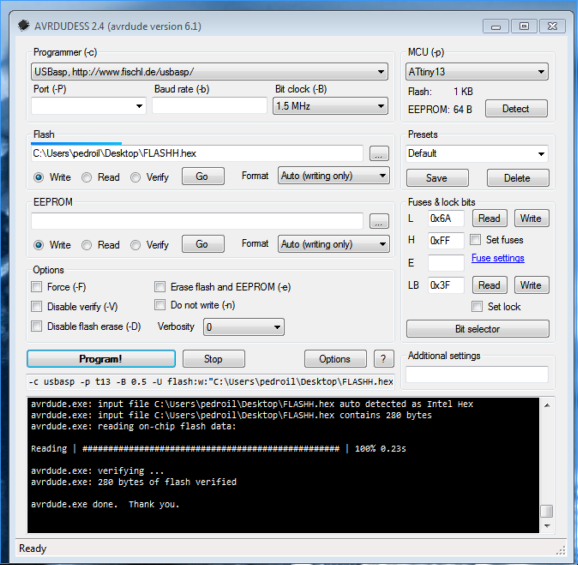Click the L fuse field 0x6A

(446, 218)
